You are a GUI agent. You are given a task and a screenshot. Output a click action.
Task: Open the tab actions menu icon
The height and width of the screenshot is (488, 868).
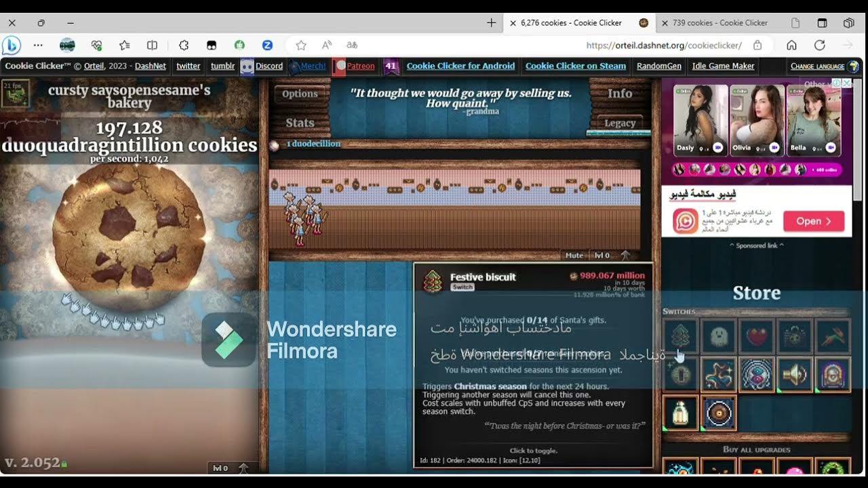click(822, 23)
